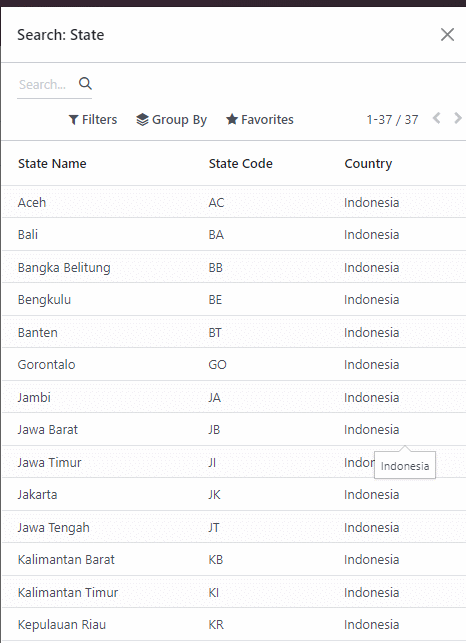The height and width of the screenshot is (643, 466).
Task: Open the Filters dropdown
Action: [93, 120]
